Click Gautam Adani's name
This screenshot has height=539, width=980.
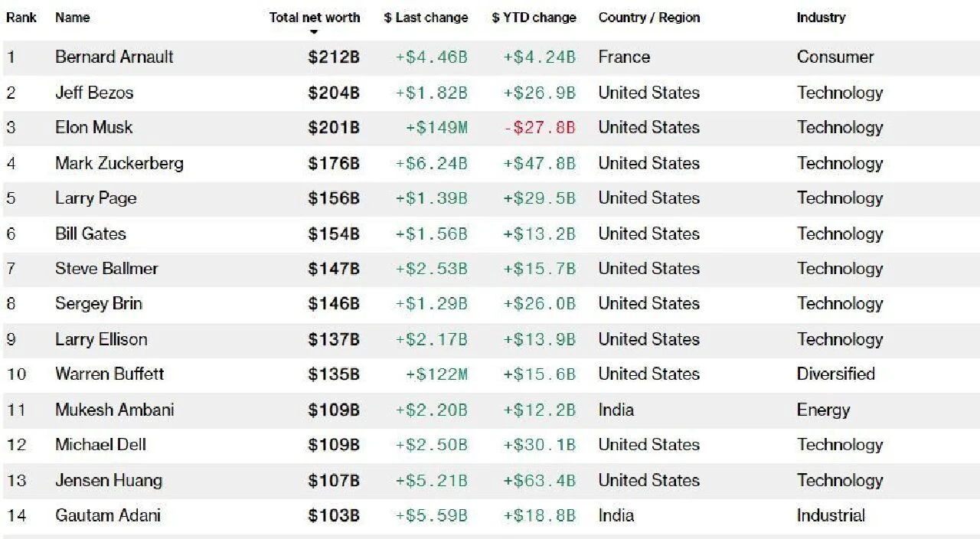point(108,516)
